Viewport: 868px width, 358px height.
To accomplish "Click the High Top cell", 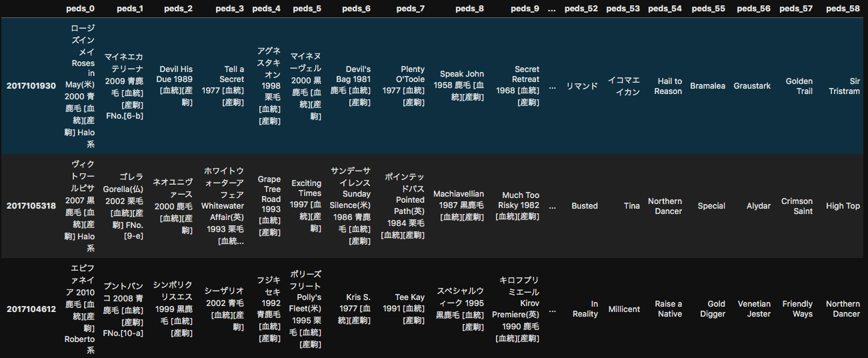I will (x=843, y=206).
